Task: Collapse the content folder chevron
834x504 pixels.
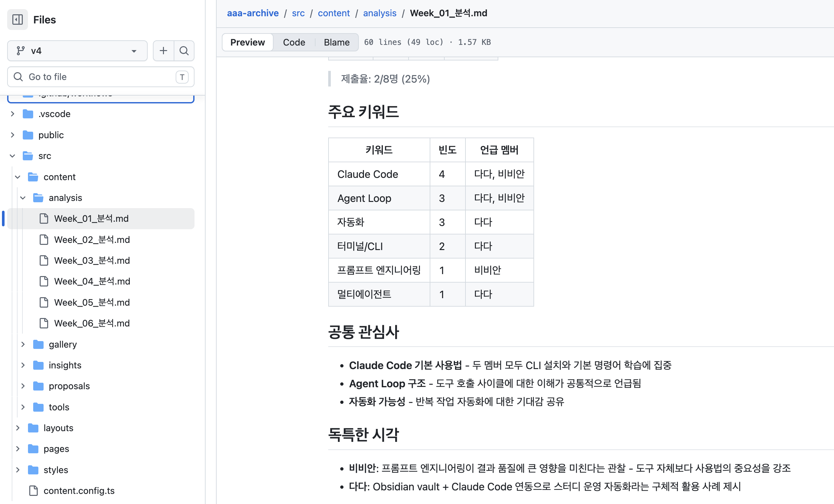Action: tap(18, 177)
